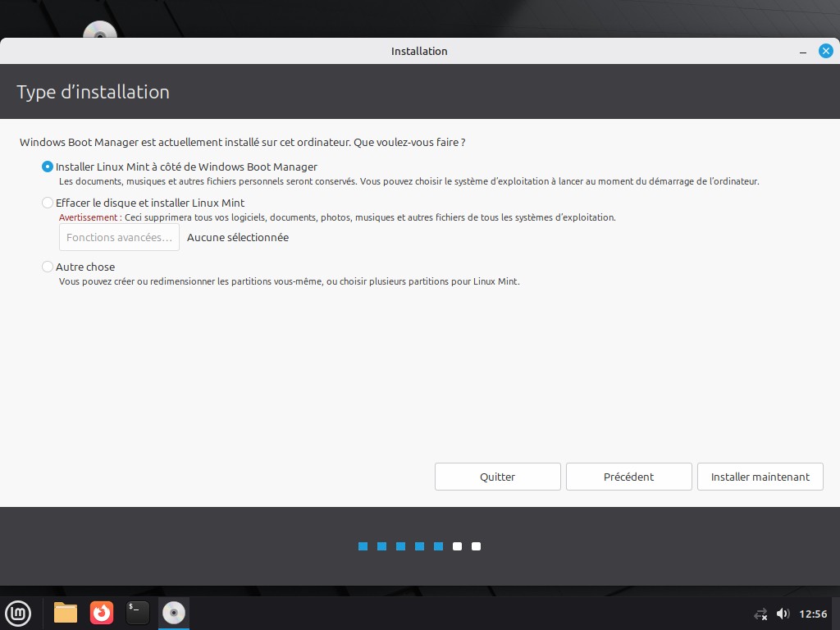Click the 'Vous pouvez créer ou redimensionner' description
The height and width of the screenshot is (630, 840).
290,281
